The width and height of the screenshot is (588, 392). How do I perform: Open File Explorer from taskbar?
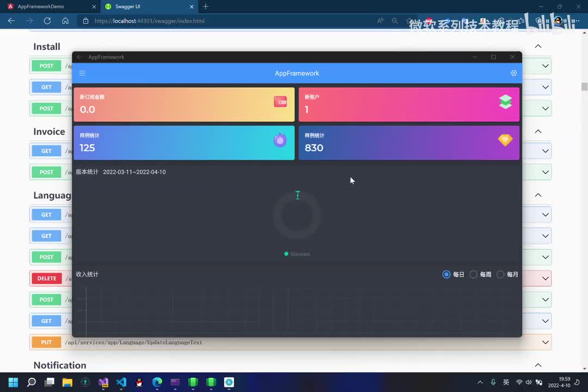(67, 382)
